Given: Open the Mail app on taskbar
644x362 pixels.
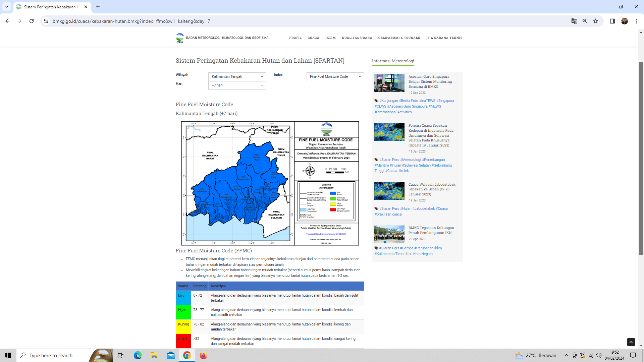Looking at the screenshot, I should [171, 355].
